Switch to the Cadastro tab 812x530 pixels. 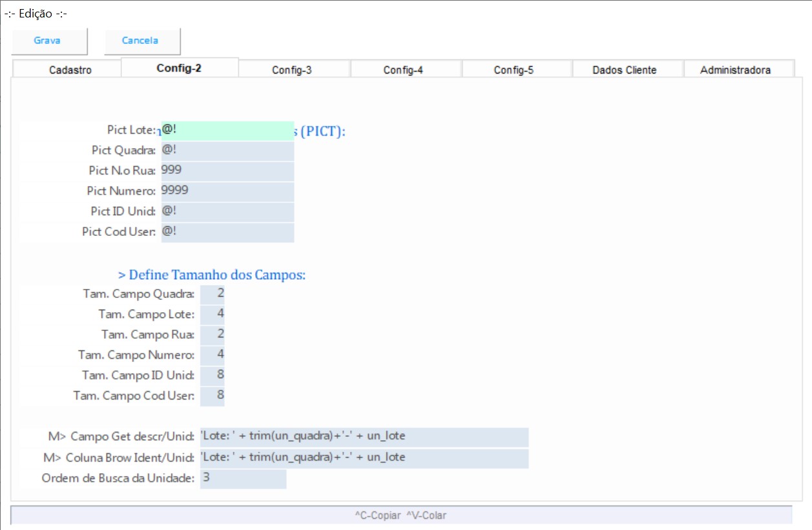pyautogui.click(x=70, y=70)
